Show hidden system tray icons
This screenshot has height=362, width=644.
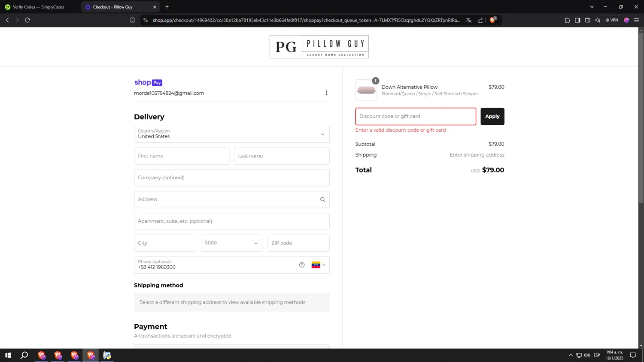[571, 355]
